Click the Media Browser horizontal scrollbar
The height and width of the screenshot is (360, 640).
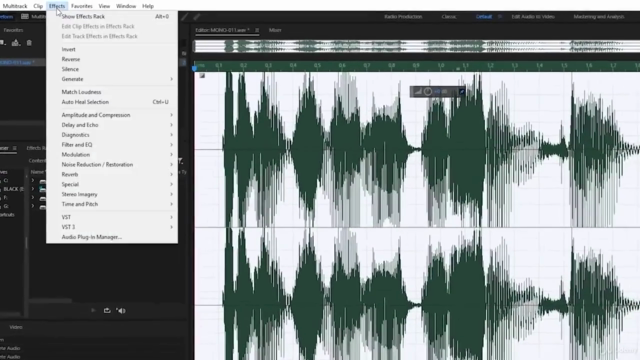50,301
